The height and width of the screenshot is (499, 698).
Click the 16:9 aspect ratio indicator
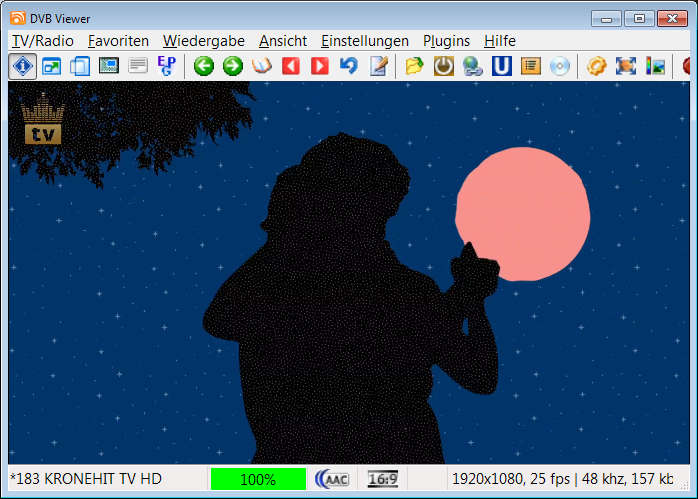click(383, 479)
